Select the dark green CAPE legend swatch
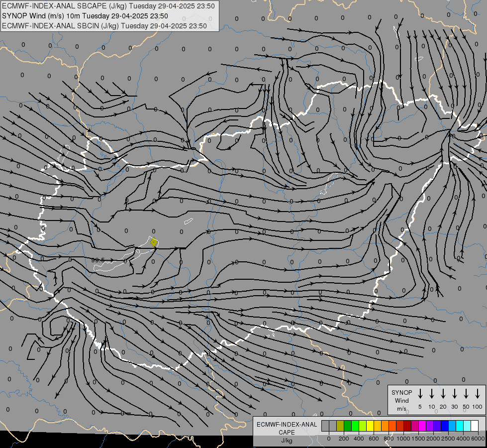Viewport: 487px width, 448px height. 348,426
